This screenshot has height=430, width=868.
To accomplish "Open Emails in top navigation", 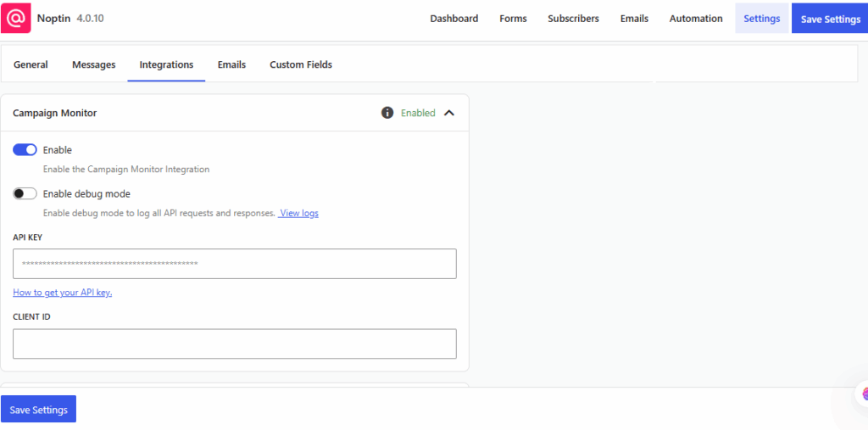I will click(x=634, y=19).
